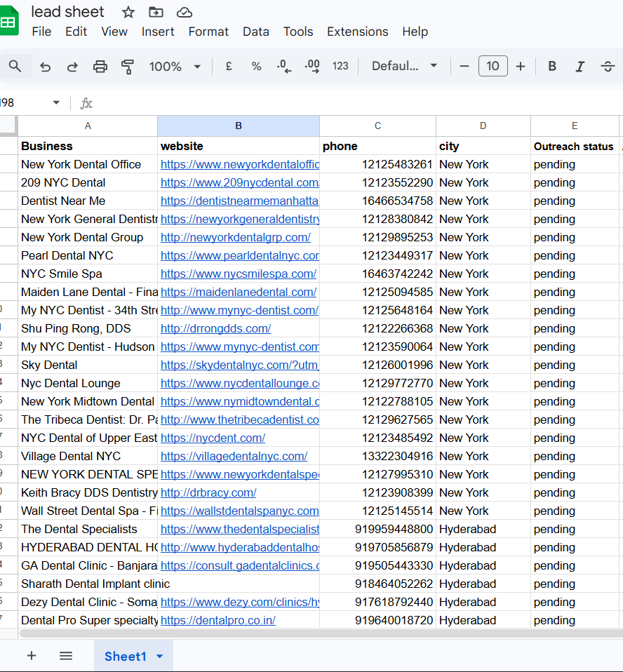Toggle strikethrough formatting

[x=608, y=66]
